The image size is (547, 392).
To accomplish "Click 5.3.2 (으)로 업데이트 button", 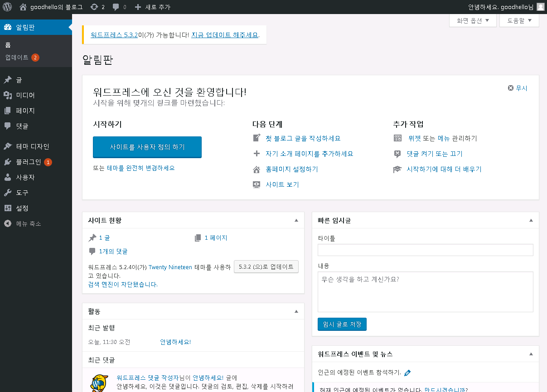I will tap(266, 267).
